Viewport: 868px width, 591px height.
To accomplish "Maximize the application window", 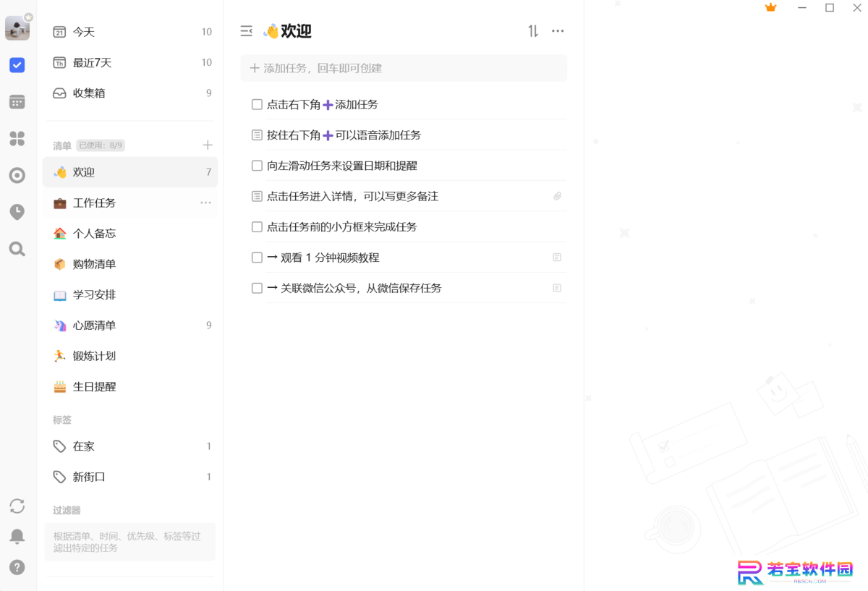I will (830, 8).
